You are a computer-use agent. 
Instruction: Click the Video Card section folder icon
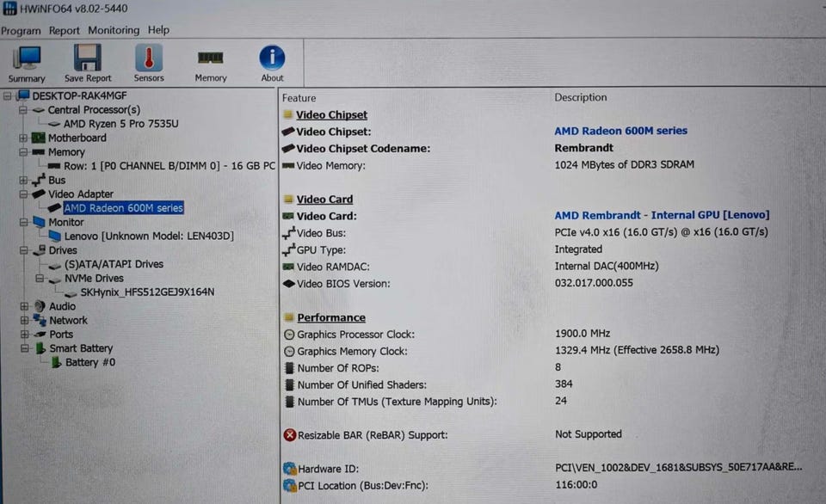tap(288, 199)
